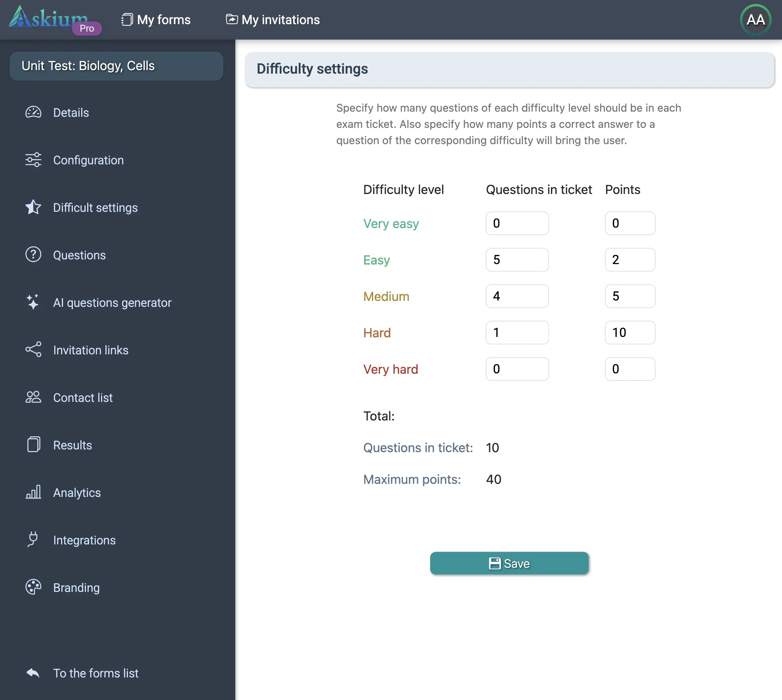The width and height of the screenshot is (782, 700).
Task: Select Medium questions in ticket field
Action: click(517, 296)
